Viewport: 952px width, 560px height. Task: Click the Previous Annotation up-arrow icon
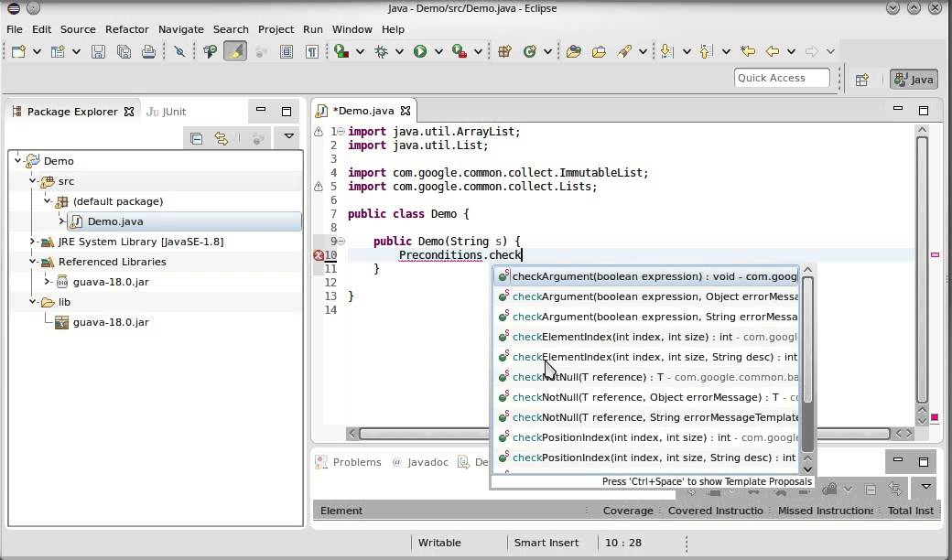tap(706, 51)
